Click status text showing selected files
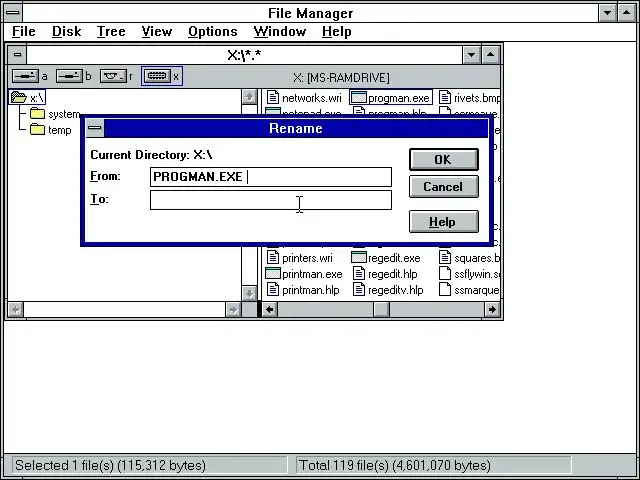Screen dimensions: 640x480 click(x=110, y=465)
